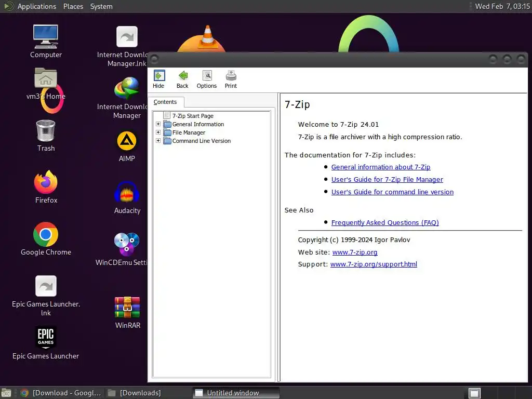This screenshot has height=399, width=532.
Task: Open the Computer desktop icon
Action: [x=46, y=41]
